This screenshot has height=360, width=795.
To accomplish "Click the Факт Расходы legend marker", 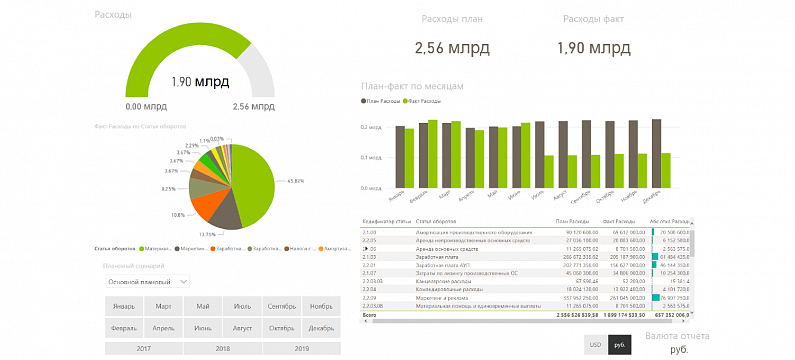I will 405,101.
